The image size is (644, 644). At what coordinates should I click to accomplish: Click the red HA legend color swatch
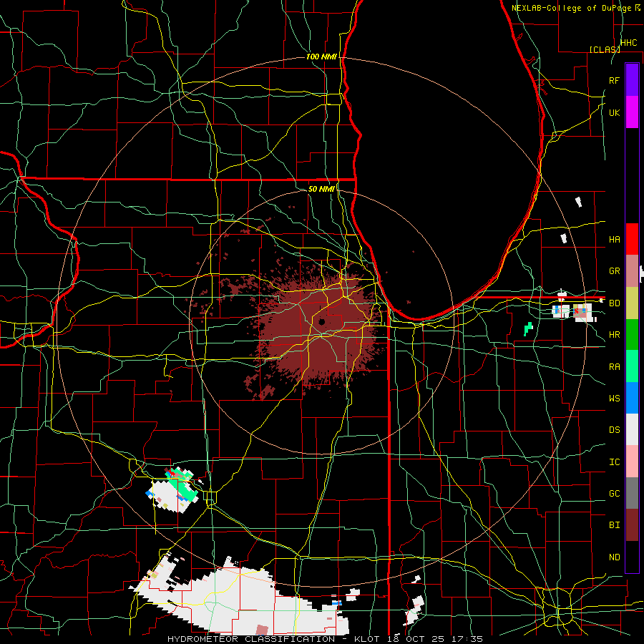tap(632, 239)
